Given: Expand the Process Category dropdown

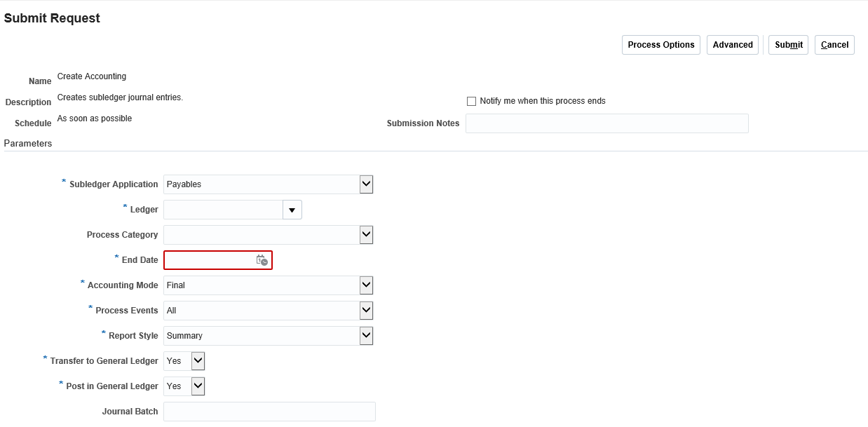Looking at the screenshot, I should (365, 234).
